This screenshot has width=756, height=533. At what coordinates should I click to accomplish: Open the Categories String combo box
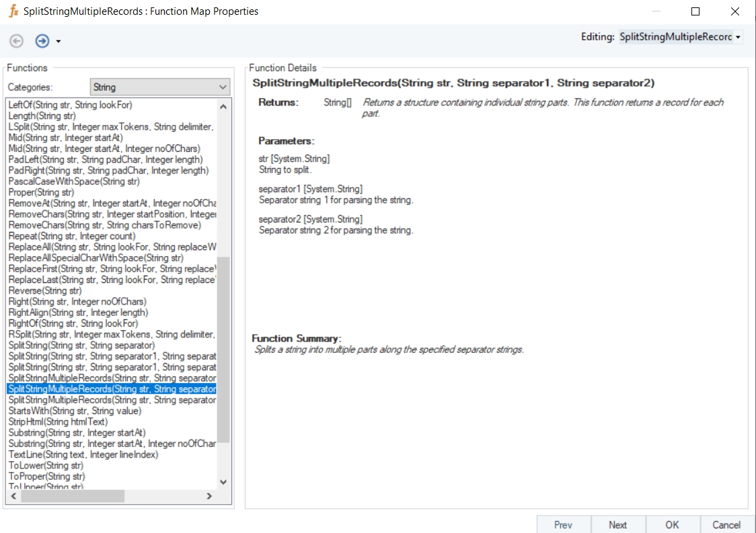click(x=159, y=87)
